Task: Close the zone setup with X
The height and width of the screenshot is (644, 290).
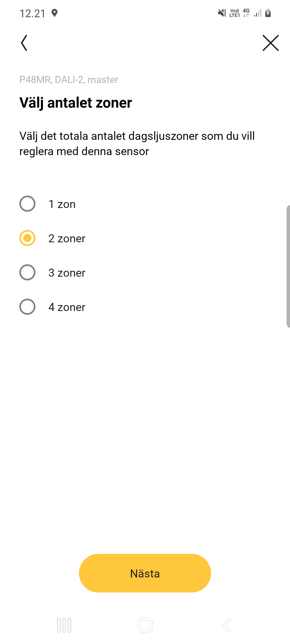Action: pyautogui.click(x=270, y=43)
